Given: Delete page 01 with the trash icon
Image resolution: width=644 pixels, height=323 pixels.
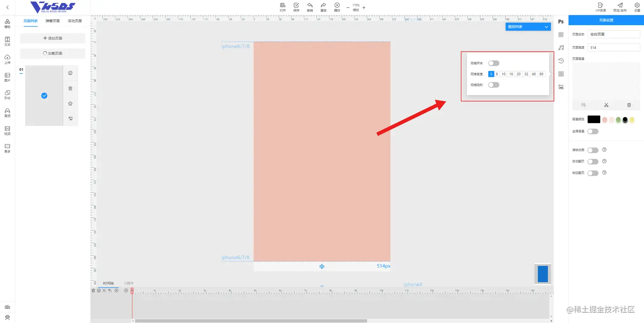Looking at the screenshot, I should [x=70, y=88].
